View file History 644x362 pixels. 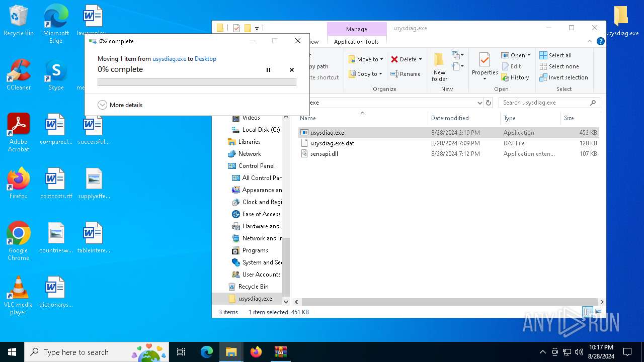click(x=515, y=77)
